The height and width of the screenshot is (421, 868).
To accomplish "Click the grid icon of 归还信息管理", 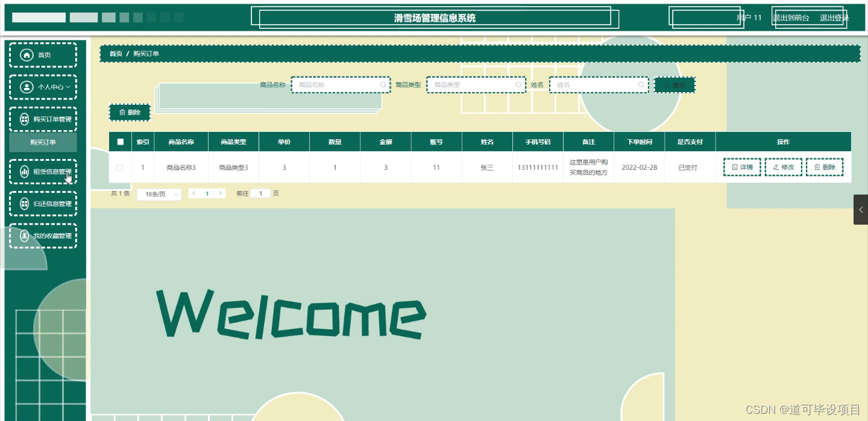I will point(25,204).
